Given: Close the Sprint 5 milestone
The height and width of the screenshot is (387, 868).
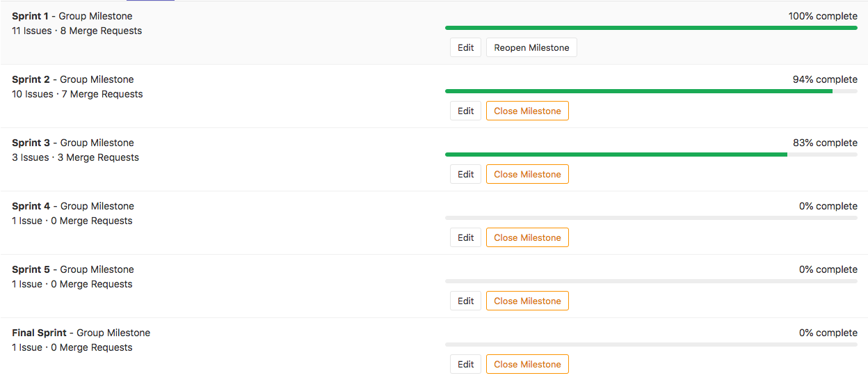Looking at the screenshot, I should [x=527, y=301].
